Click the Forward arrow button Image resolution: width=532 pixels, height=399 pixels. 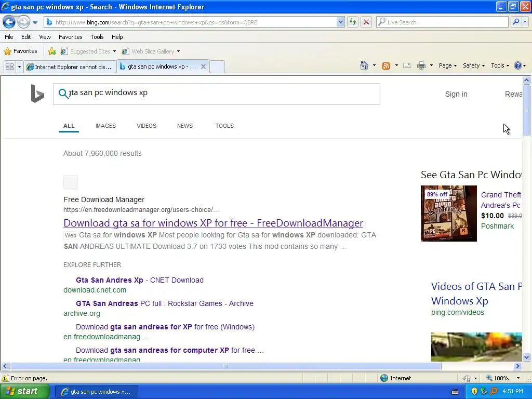23,22
